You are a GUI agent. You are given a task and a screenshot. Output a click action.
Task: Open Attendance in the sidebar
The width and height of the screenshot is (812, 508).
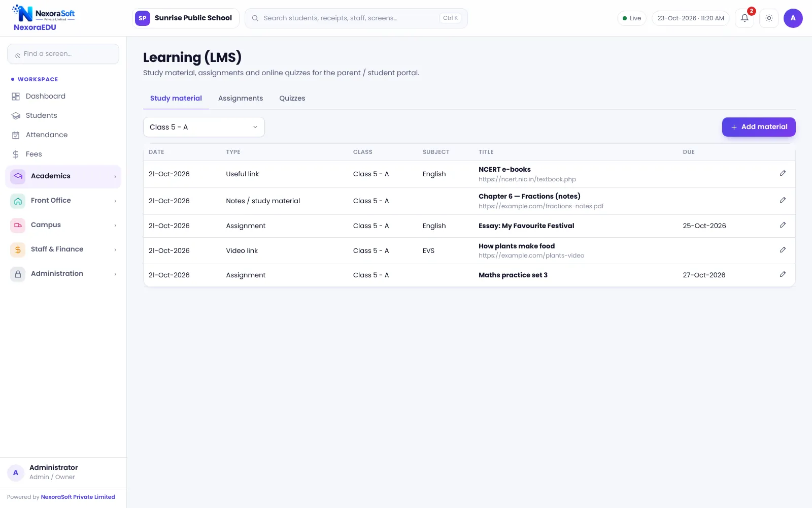click(x=63, y=135)
